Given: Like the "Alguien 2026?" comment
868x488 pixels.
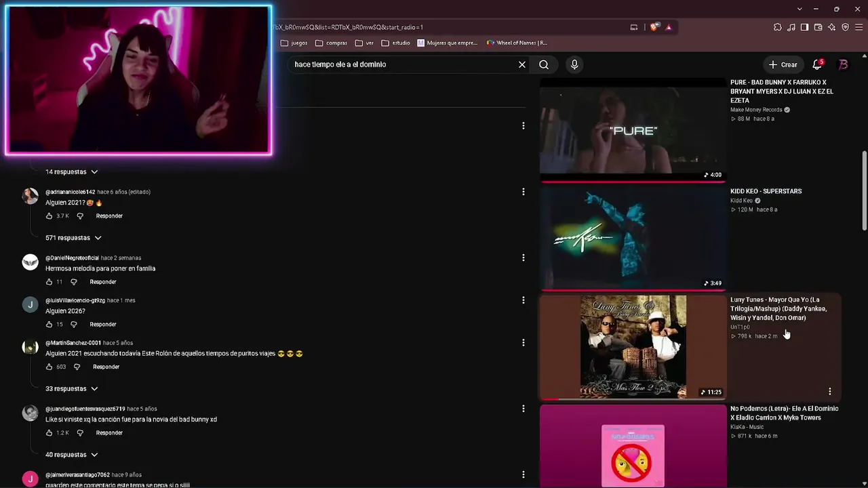Looking at the screenshot, I should [49, 325].
